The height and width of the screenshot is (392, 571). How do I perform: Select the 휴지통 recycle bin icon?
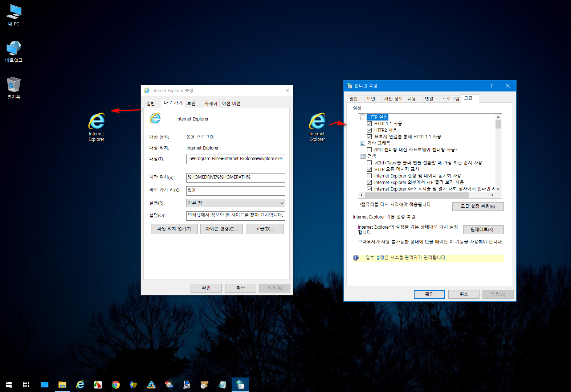coord(14,88)
